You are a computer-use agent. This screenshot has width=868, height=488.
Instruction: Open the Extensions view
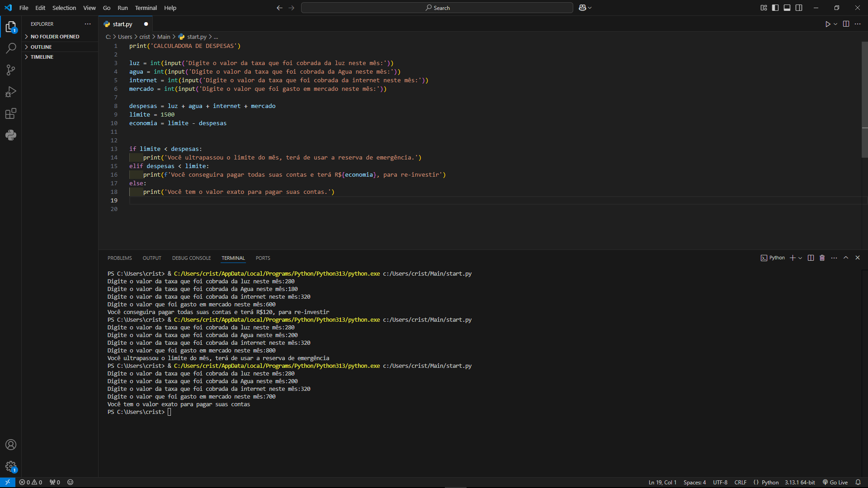[11, 113]
